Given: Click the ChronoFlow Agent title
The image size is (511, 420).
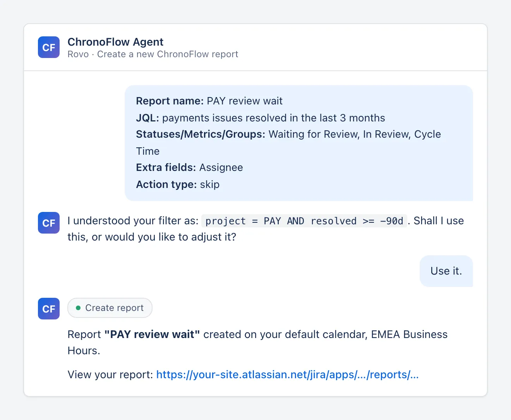Looking at the screenshot, I should click(x=115, y=42).
